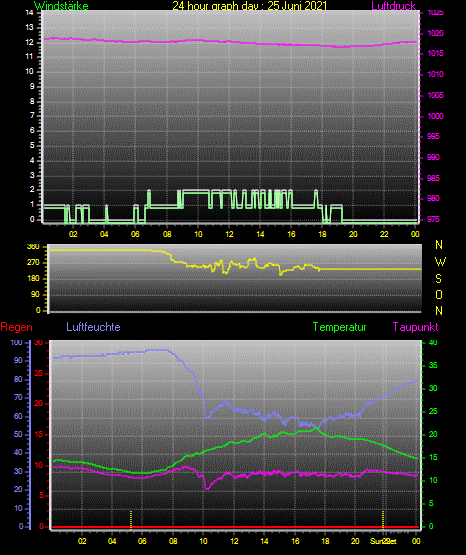Click the Regen legend label

(x=16, y=327)
